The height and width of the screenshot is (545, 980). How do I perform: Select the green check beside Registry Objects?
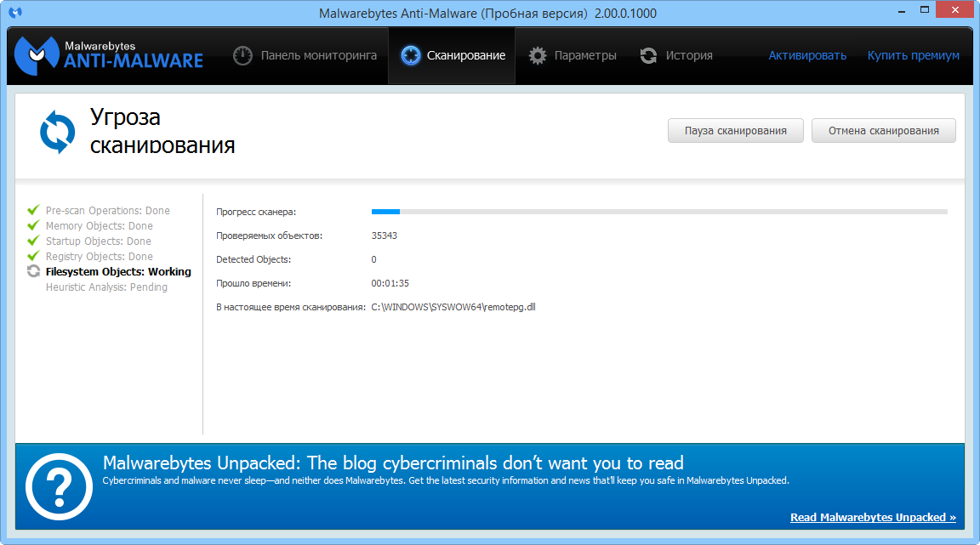33,256
